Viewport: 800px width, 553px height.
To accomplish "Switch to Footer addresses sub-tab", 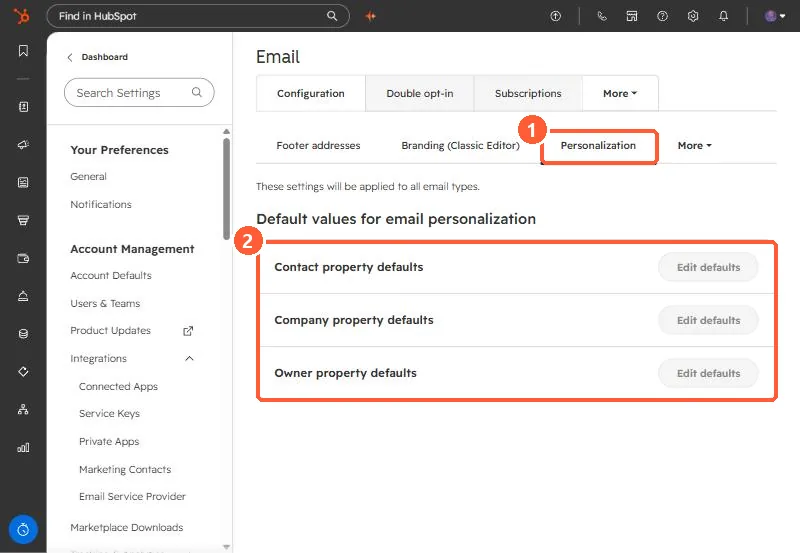I will click(x=318, y=145).
